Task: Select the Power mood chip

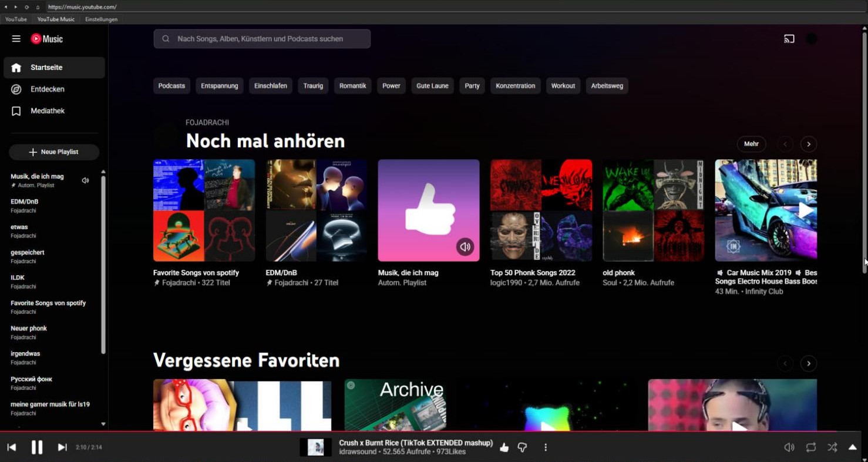Action: pyautogui.click(x=391, y=86)
